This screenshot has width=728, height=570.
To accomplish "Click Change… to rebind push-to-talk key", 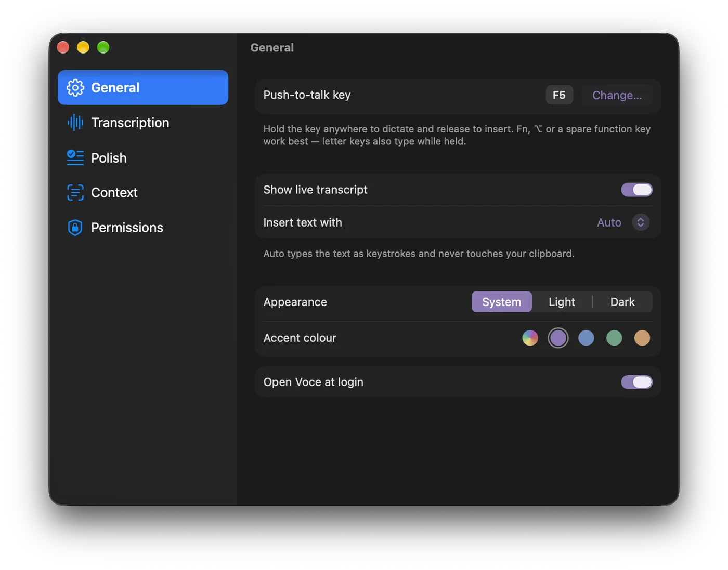I will [617, 95].
